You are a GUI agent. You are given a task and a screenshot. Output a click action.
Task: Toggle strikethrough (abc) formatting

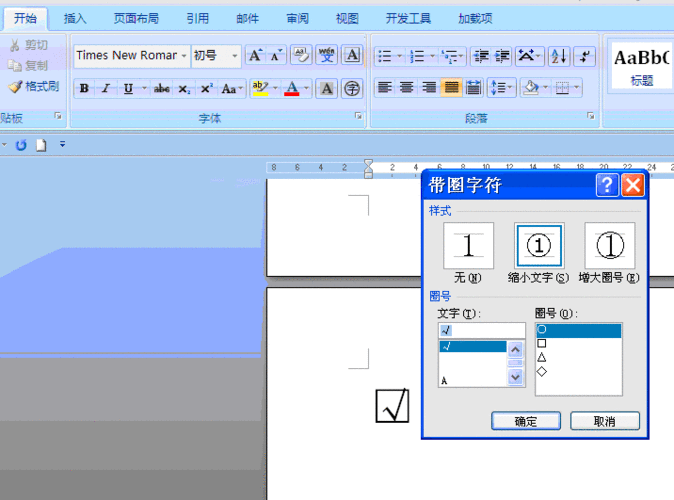click(x=162, y=89)
